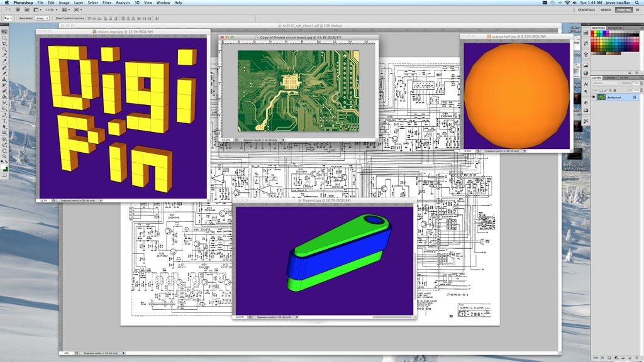The width and height of the screenshot is (644, 362).
Task: Click the Auto-Align Layers icon
Action: [157, 18]
